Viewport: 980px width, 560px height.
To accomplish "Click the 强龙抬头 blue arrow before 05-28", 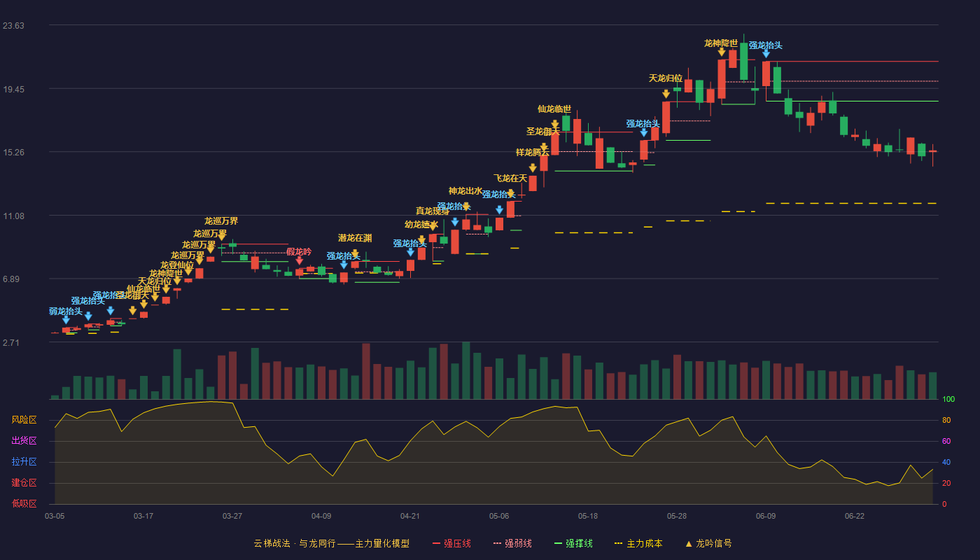I will (x=644, y=132).
